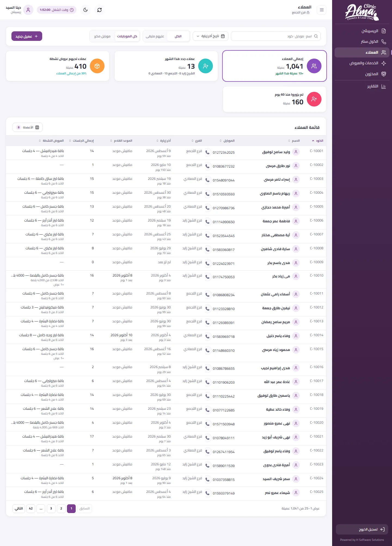Click avatar icon of مى زياد بكر
The width and height of the screenshot is (392, 546).
[x=296, y=276]
